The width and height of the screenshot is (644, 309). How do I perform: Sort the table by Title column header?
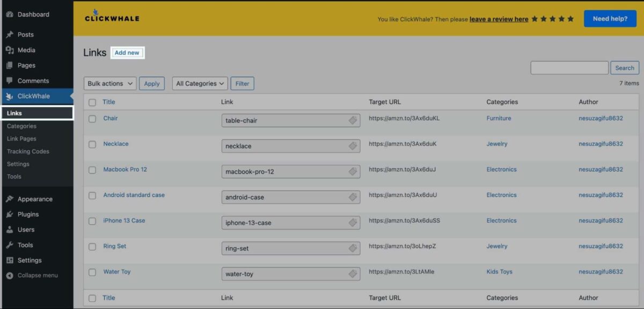(x=109, y=102)
